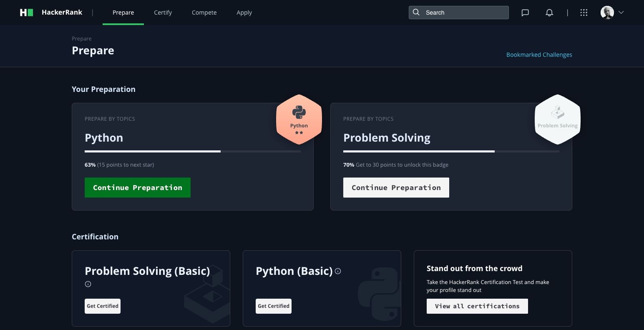Click View all certifications
The height and width of the screenshot is (330, 644).
(x=477, y=306)
